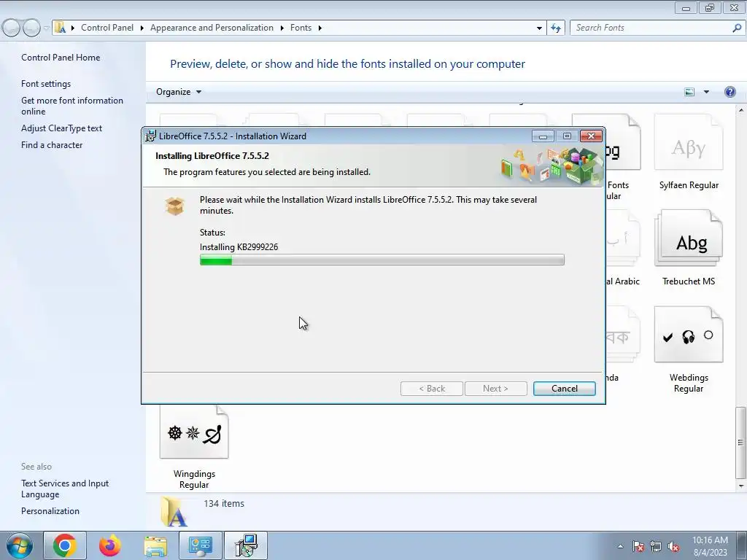Open Action Center flag icon
This screenshot has height=560, width=747.
[x=638, y=546]
